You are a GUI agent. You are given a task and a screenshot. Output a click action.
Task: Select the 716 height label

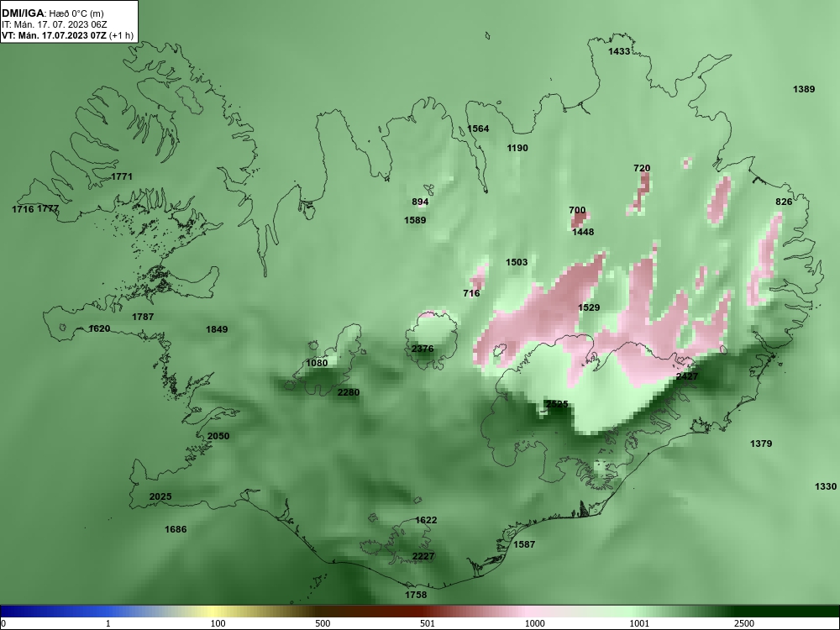[x=471, y=293]
